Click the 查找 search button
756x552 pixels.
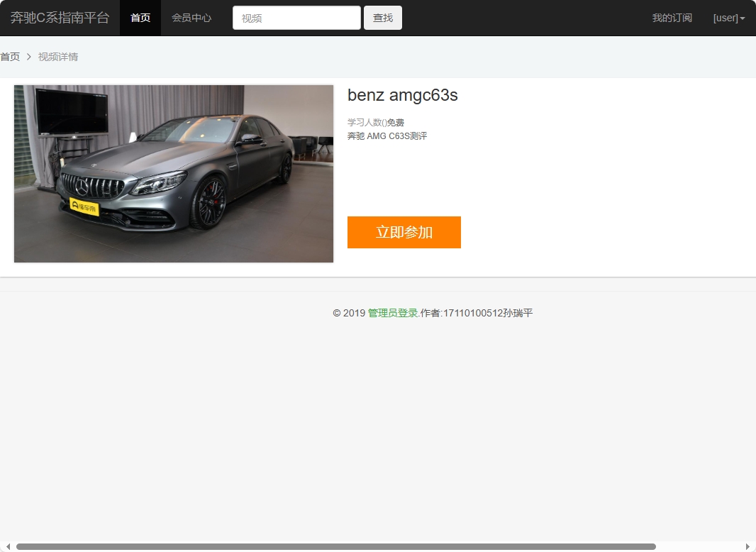click(383, 18)
